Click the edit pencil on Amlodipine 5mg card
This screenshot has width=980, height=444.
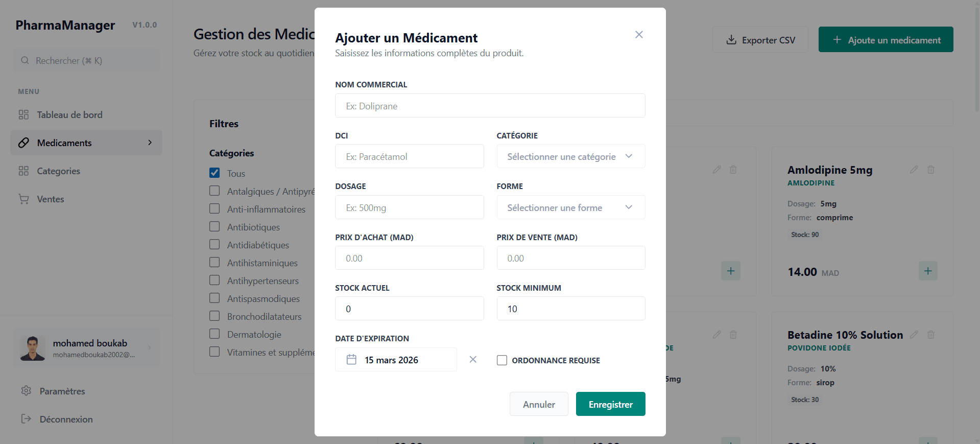tap(914, 170)
